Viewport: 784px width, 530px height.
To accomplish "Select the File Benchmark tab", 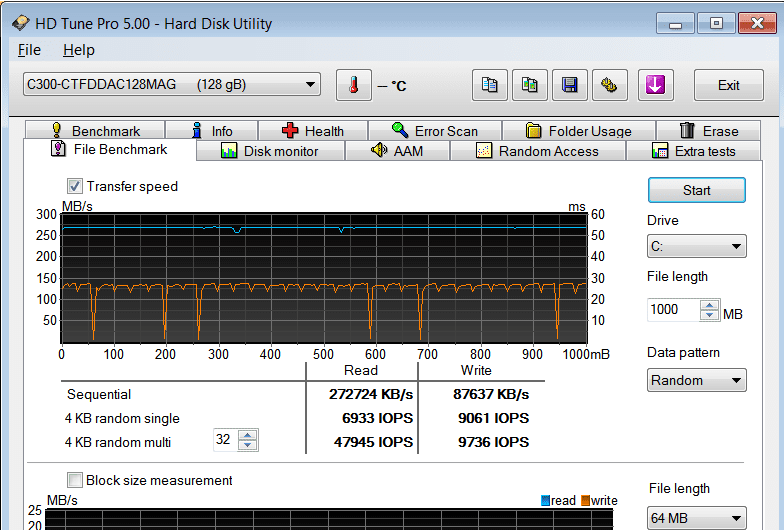I will [110, 150].
